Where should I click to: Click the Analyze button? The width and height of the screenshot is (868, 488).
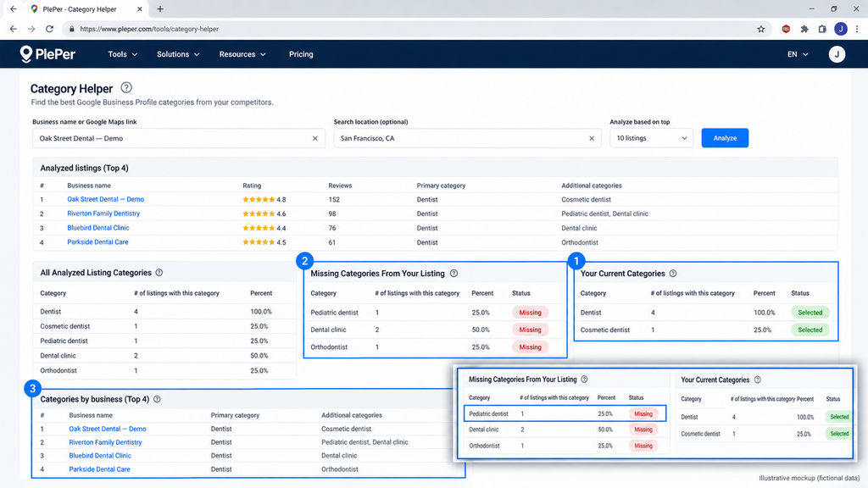[725, 138]
